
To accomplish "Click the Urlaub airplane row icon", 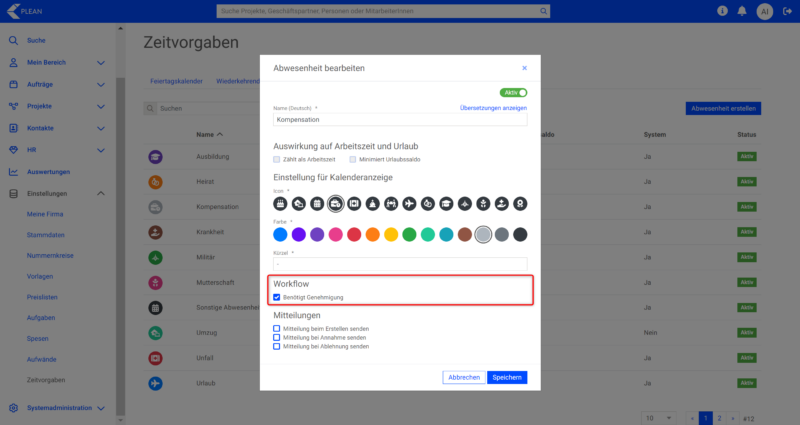I will pos(156,383).
